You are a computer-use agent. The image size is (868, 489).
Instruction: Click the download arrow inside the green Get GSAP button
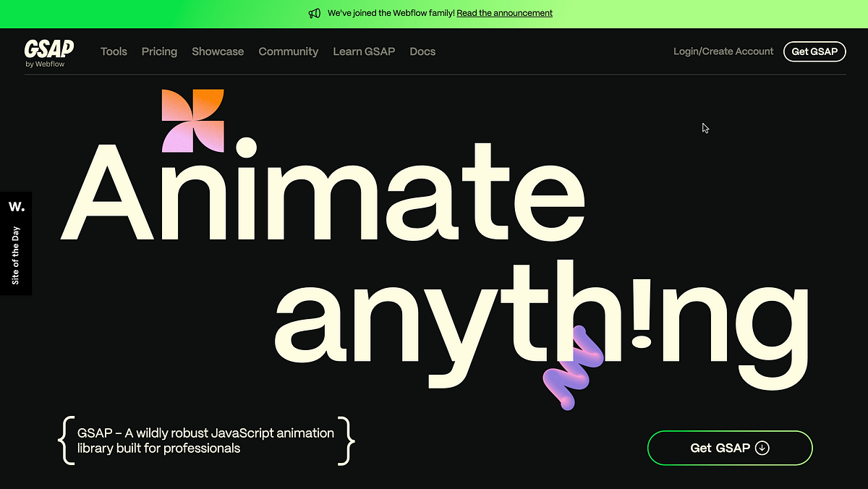pos(762,448)
